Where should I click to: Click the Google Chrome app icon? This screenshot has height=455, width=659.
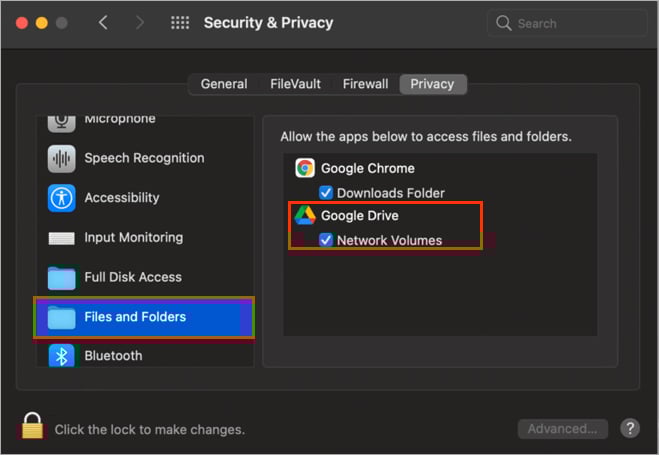tap(305, 168)
